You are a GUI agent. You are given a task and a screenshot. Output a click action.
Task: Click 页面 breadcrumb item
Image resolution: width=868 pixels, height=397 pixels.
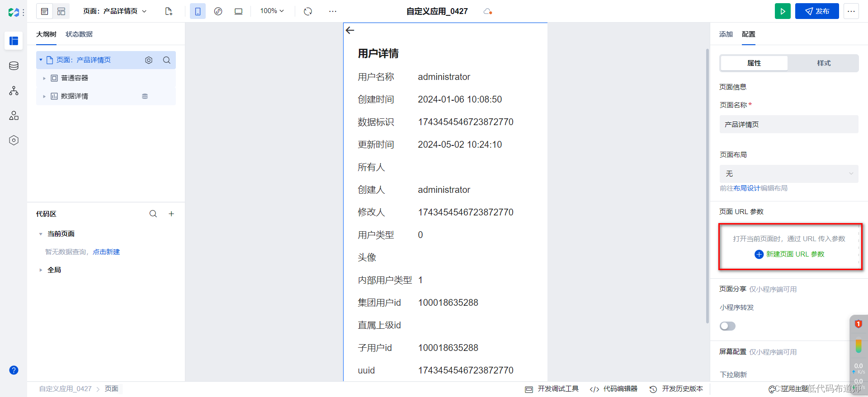coord(112,389)
